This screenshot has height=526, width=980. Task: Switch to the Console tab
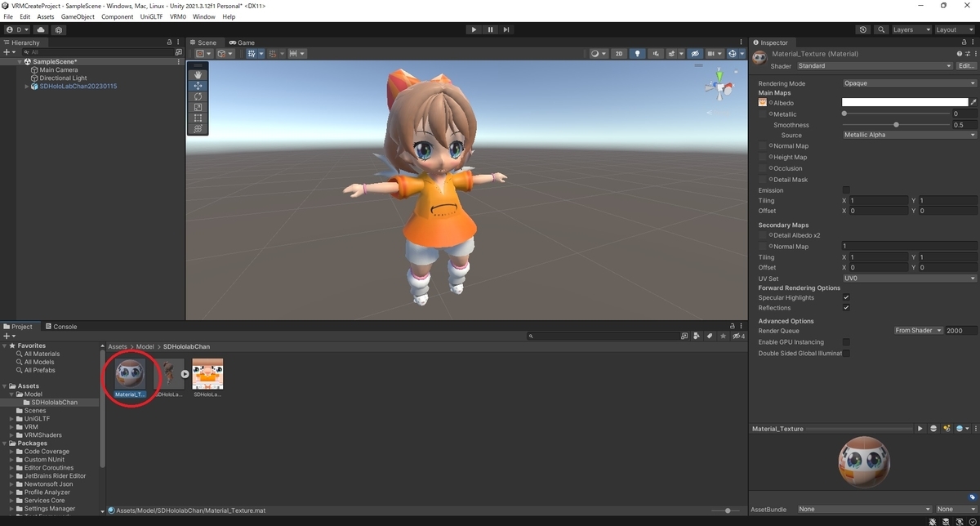coord(60,327)
